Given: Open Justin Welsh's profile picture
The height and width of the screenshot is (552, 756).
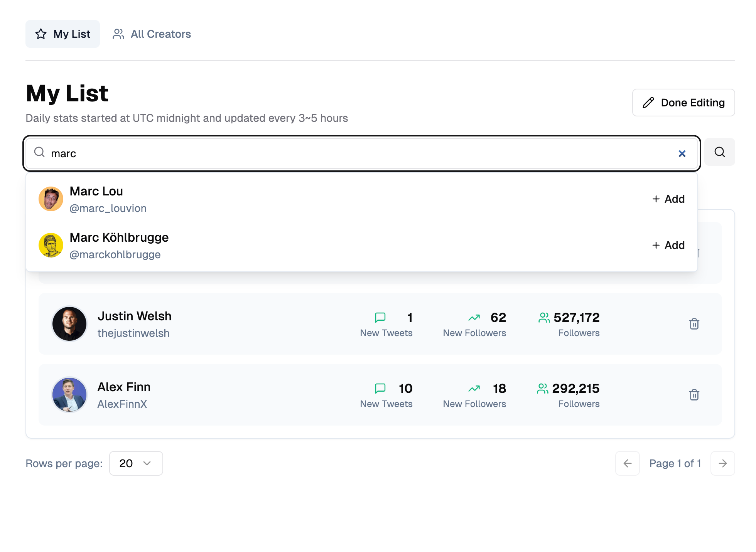Looking at the screenshot, I should [x=69, y=324].
